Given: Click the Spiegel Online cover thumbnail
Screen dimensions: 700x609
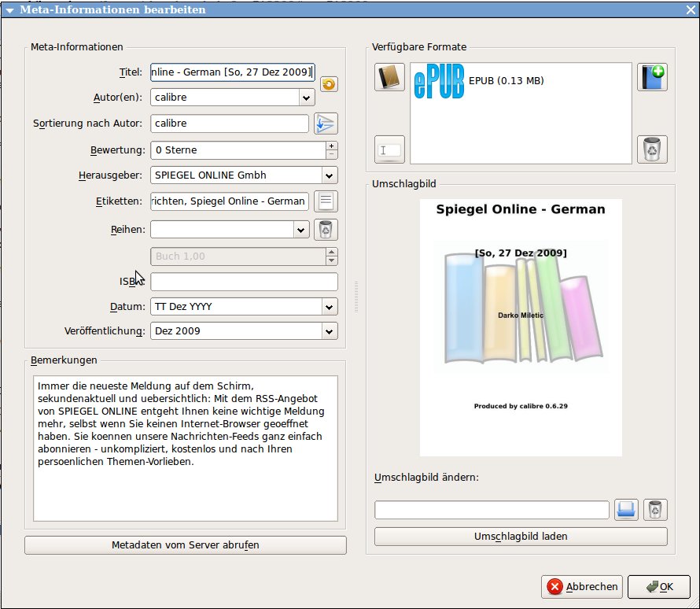Looking at the screenshot, I should [x=521, y=328].
